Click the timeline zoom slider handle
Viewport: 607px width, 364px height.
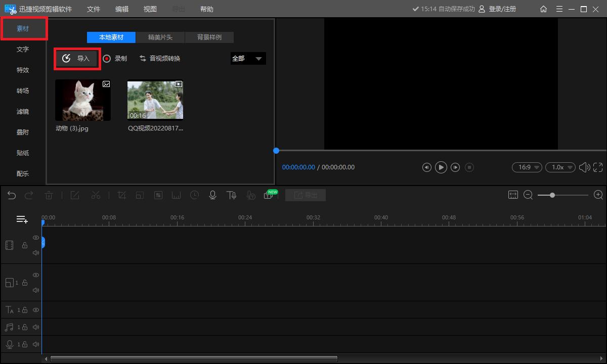click(552, 195)
